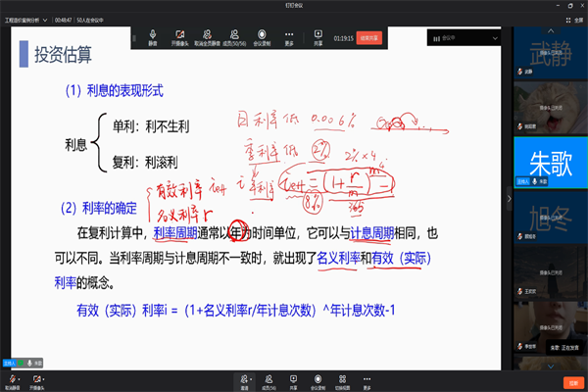
Task: Click the 利率周期 underlined term
Action: tap(175, 233)
